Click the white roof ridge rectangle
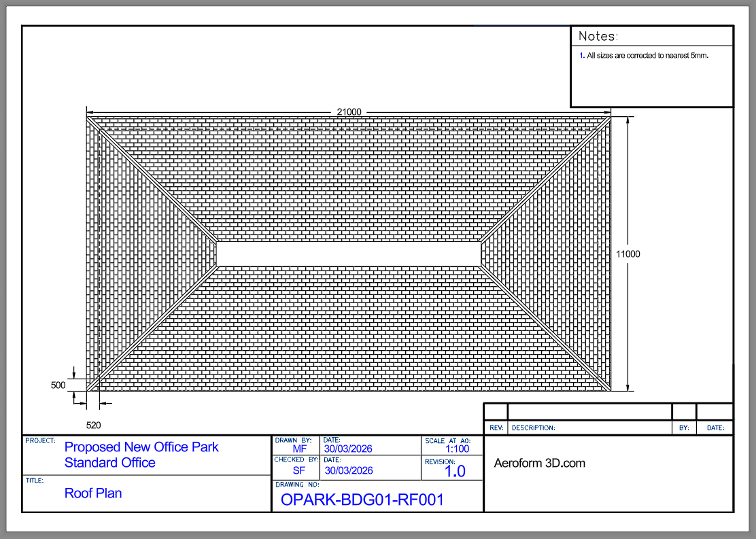756x539 pixels. [x=349, y=254]
